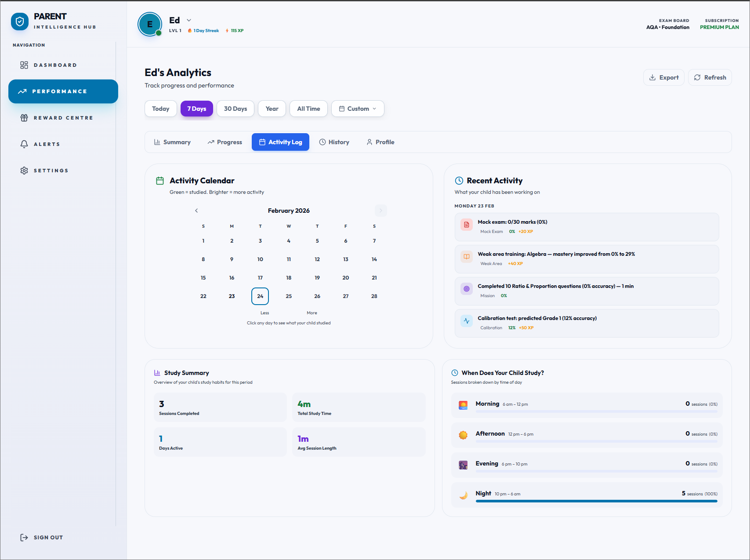Click the Parent Intelligence Hub shield logo
The image size is (750, 560).
point(20,22)
